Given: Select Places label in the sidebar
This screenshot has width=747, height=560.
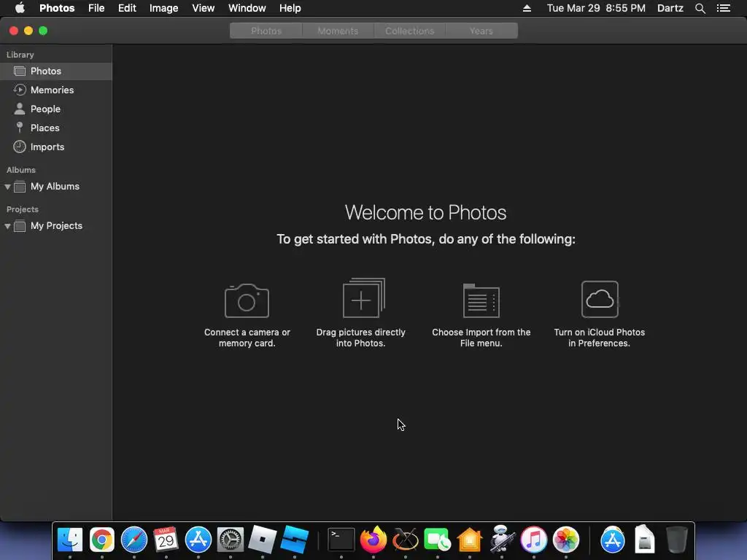Looking at the screenshot, I should click(44, 128).
